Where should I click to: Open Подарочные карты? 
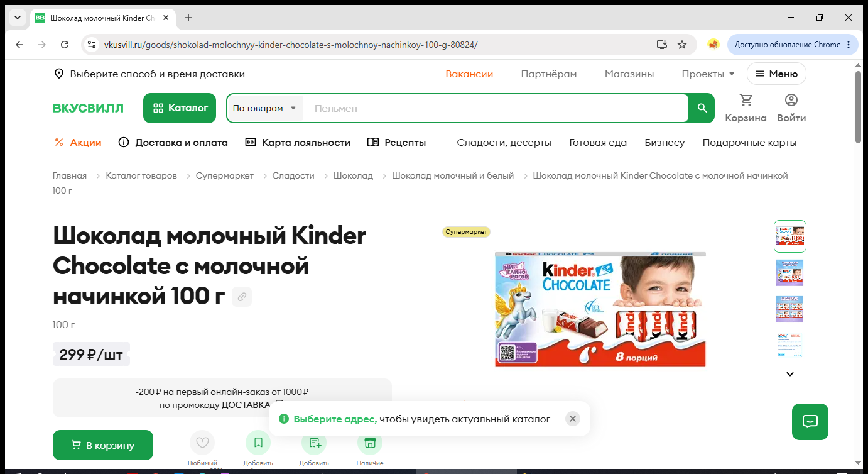point(749,142)
